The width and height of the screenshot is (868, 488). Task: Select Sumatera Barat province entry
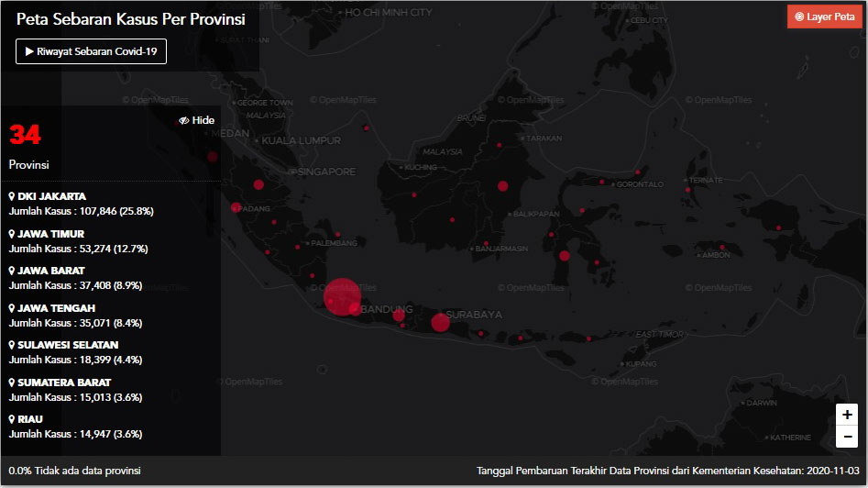[x=63, y=383]
